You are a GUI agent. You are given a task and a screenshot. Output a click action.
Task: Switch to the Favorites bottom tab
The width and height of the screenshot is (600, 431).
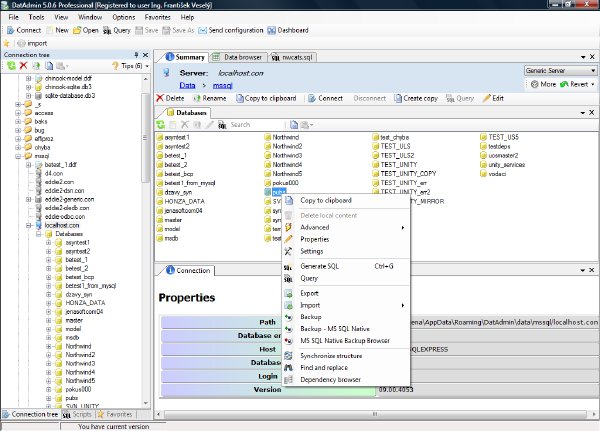point(115,415)
